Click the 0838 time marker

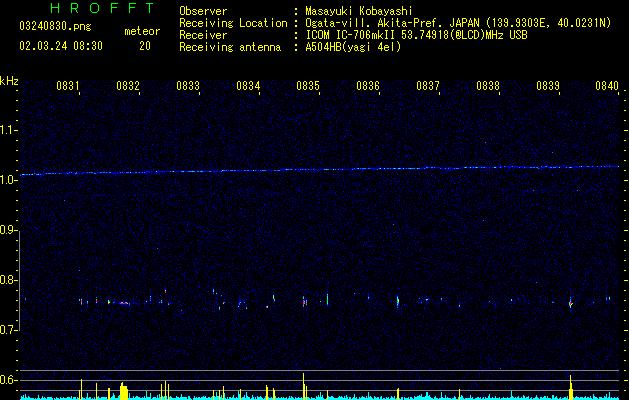pyautogui.click(x=488, y=85)
